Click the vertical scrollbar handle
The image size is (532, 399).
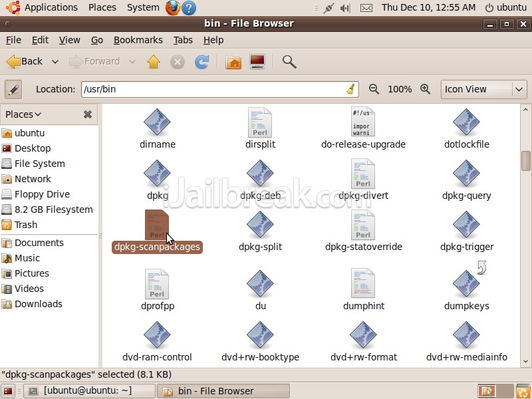pyautogui.click(x=525, y=161)
